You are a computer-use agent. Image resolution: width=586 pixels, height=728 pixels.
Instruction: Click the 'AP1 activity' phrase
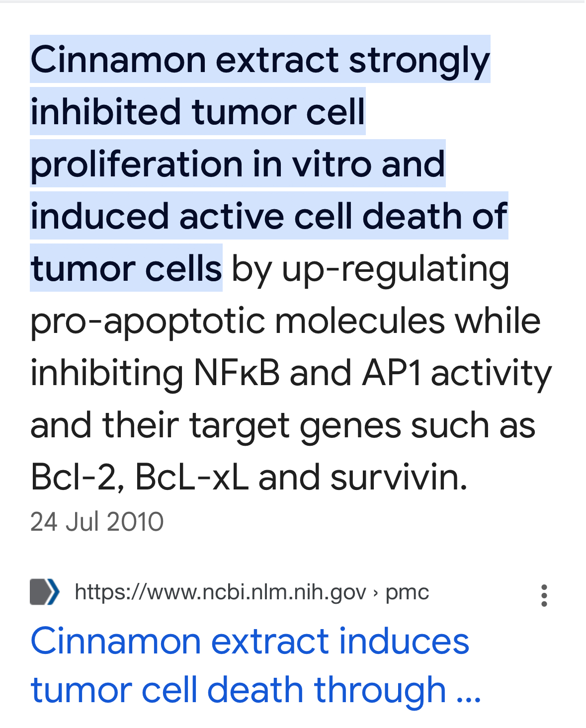(x=457, y=374)
